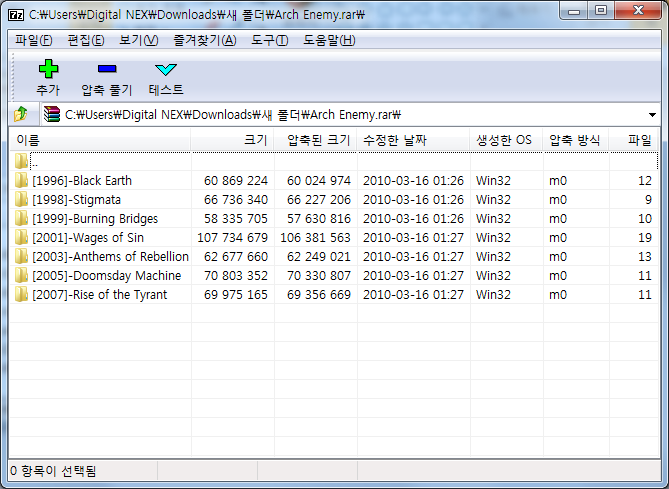Viewport: 669px width, 489px height.
Task: Open the address path dropdown arrow
Action: pyautogui.click(x=652, y=115)
